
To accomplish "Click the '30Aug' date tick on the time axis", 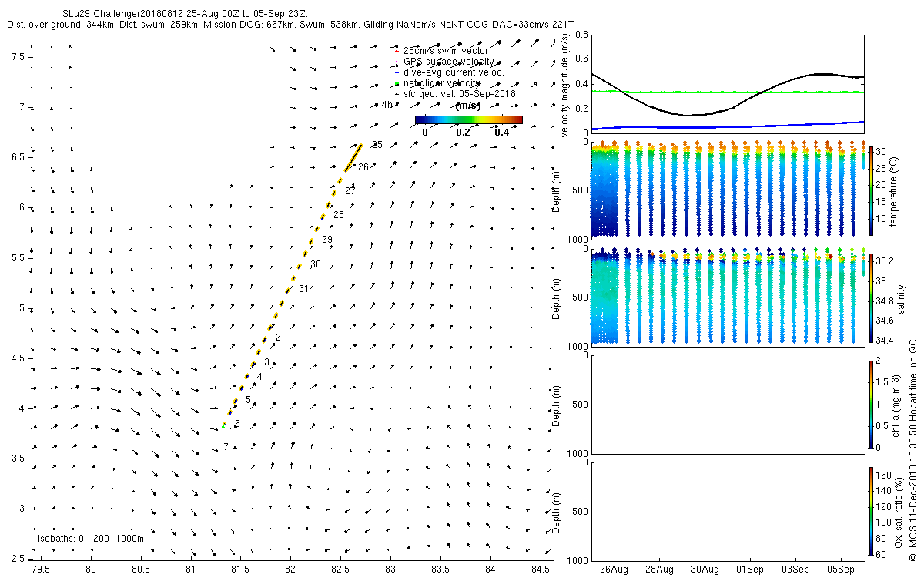I will (x=705, y=570).
